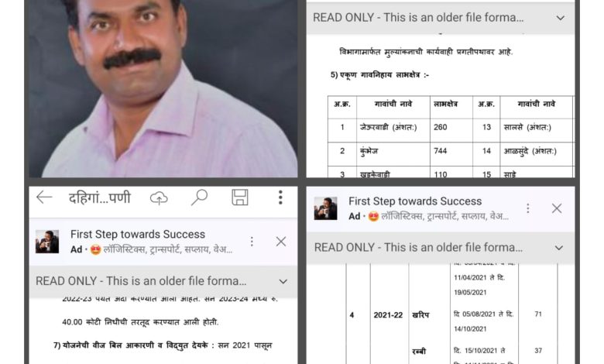Expand the top-right READ ONLY banner chevron

[x=561, y=18]
